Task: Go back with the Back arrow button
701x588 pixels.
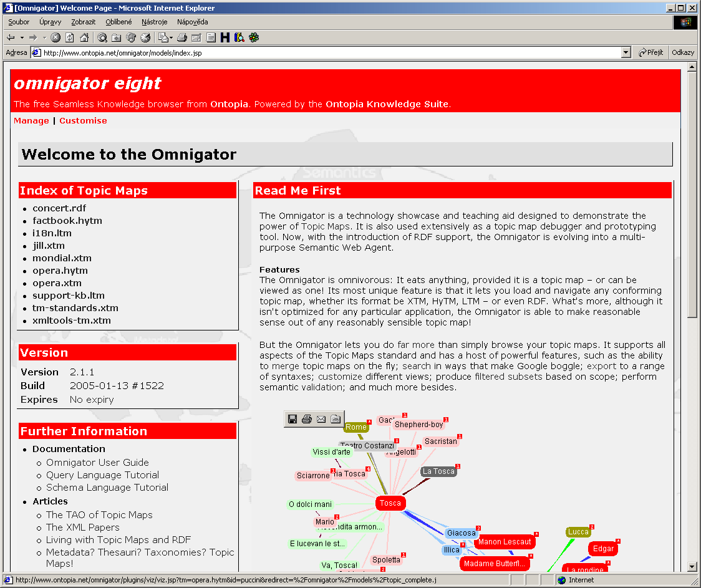Action: [x=11, y=37]
